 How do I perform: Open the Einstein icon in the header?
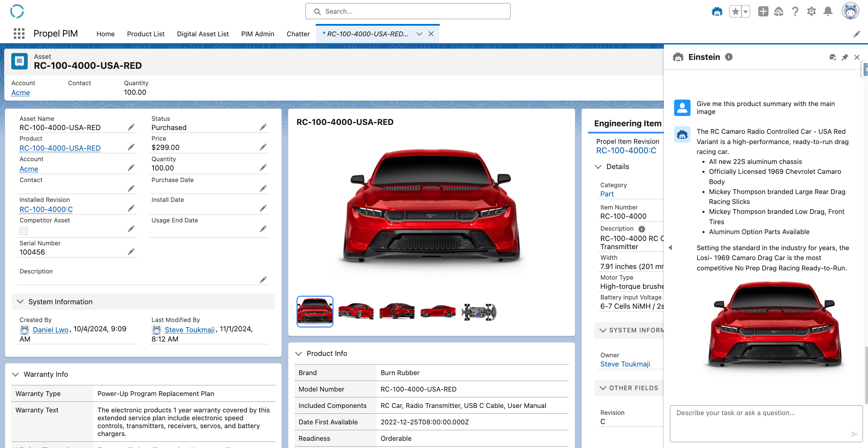pos(717,12)
